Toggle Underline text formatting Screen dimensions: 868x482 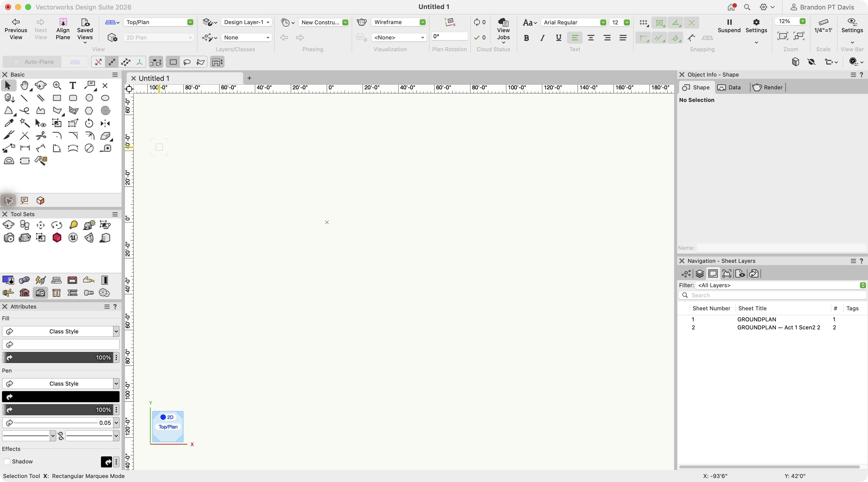[x=558, y=38]
